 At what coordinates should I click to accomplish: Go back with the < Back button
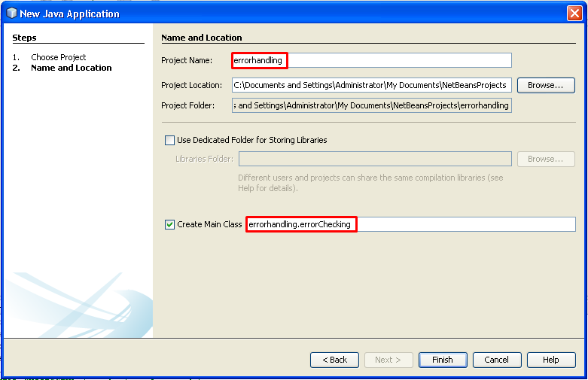tap(334, 360)
